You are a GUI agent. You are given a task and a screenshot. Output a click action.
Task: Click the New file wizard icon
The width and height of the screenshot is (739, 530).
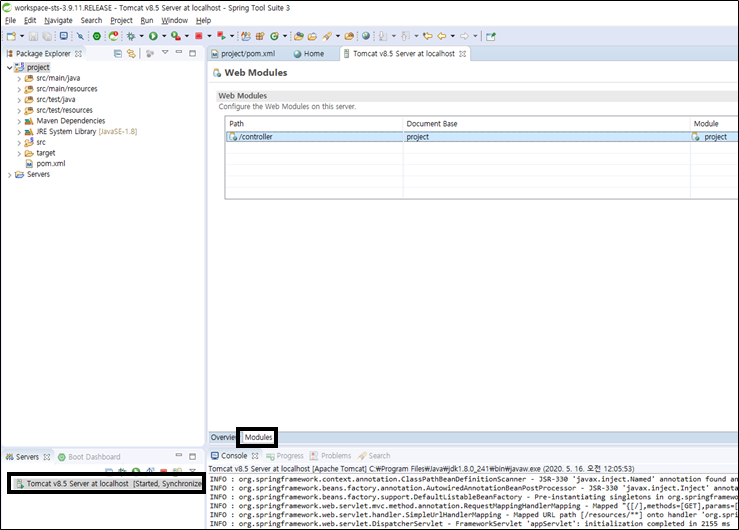coord(11,36)
